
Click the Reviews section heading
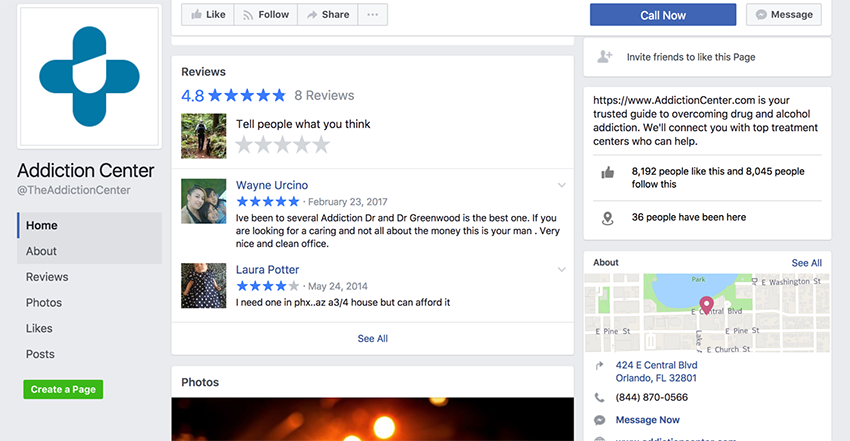203,72
